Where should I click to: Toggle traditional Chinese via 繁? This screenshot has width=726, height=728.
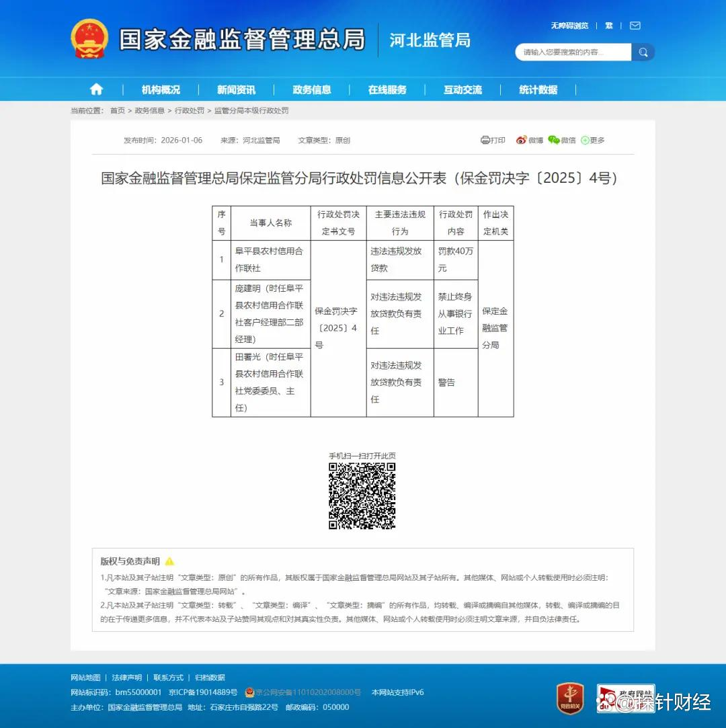[609, 26]
